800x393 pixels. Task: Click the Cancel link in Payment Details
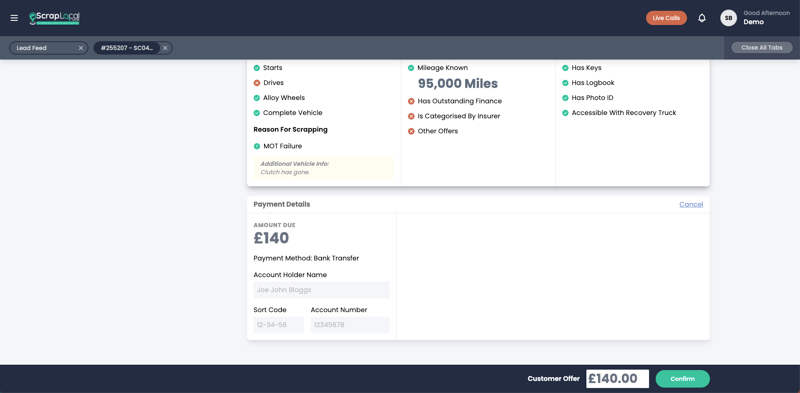(x=691, y=204)
